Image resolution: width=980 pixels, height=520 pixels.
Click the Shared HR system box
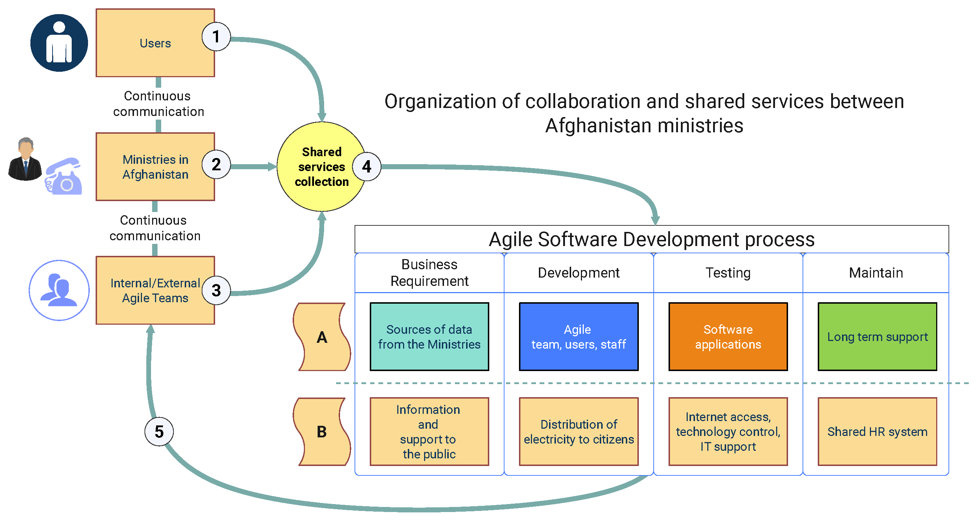pos(877,431)
